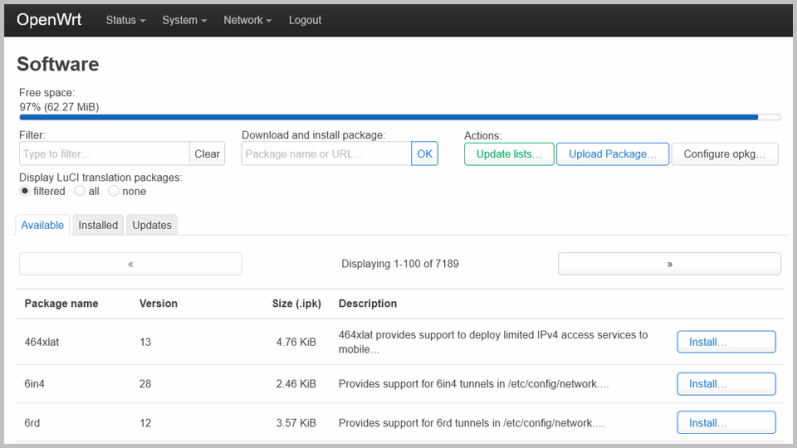Click the Software page heading
Screen dimensions: 797x448
(58, 64)
